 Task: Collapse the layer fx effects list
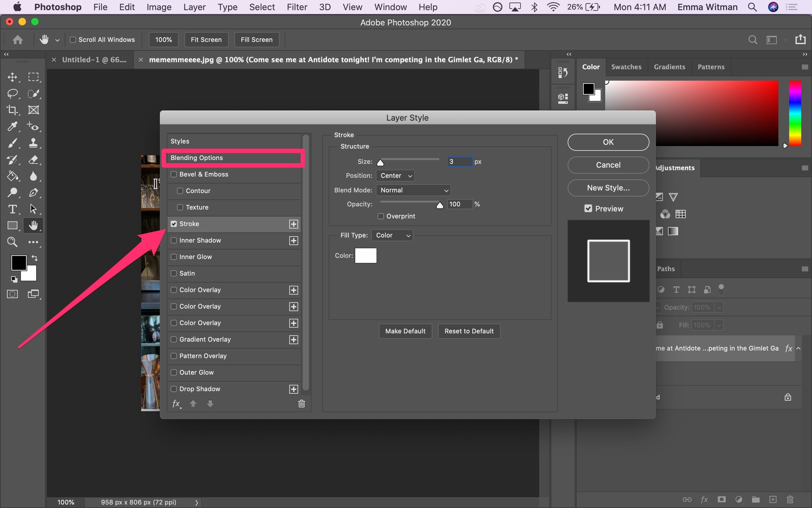[x=799, y=348]
